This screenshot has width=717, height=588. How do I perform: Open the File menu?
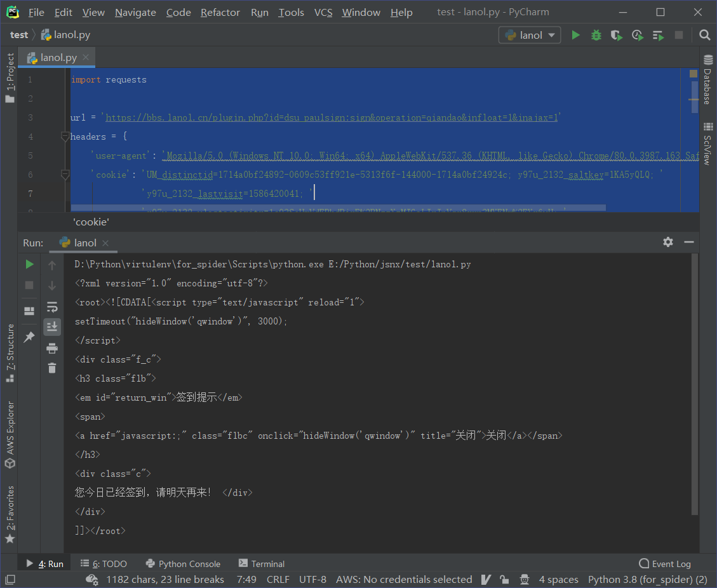click(36, 12)
